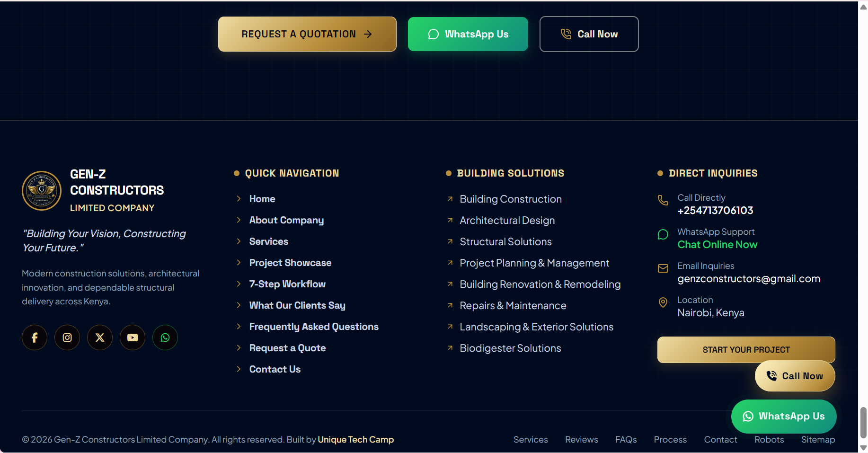Click genzconstructors@gmail.com email link

(749, 278)
